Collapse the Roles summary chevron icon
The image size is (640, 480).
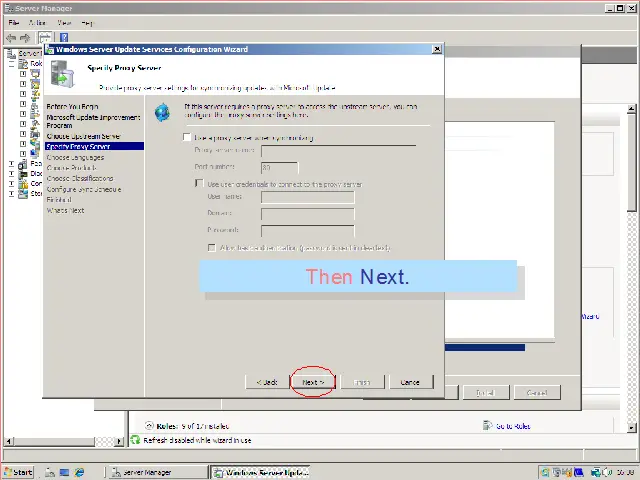[149, 425]
